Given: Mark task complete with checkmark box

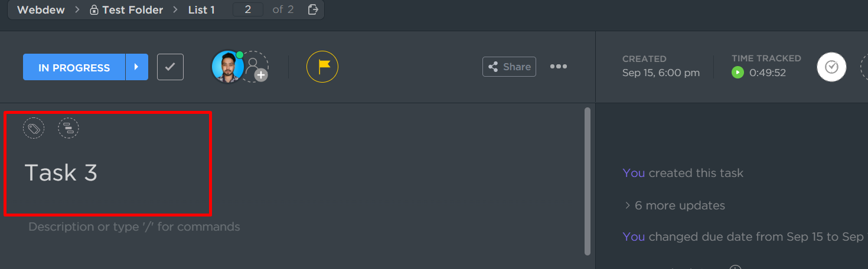Looking at the screenshot, I should tap(170, 67).
